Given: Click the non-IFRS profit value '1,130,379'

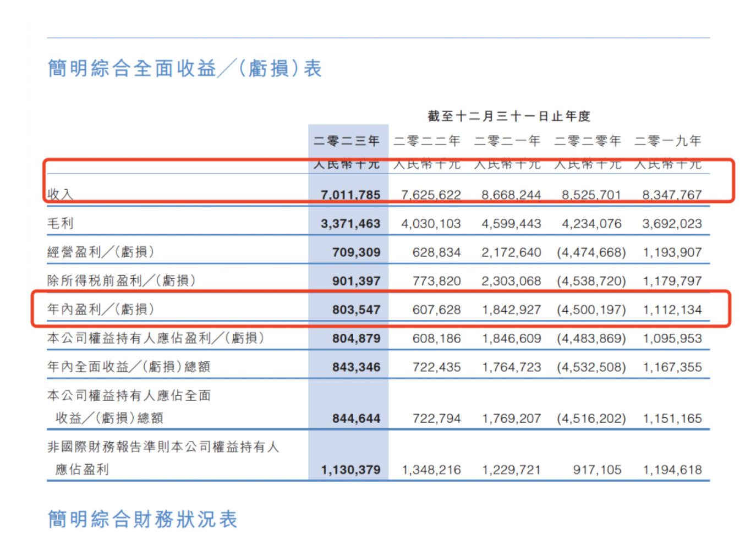Looking at the screenshot, I should click(x=351, y=470).
